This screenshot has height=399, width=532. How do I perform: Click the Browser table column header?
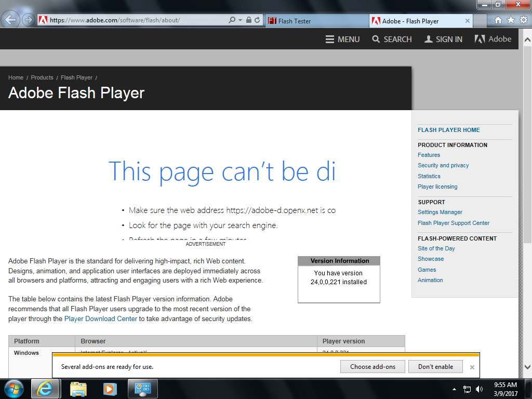[x=196, y=341]
